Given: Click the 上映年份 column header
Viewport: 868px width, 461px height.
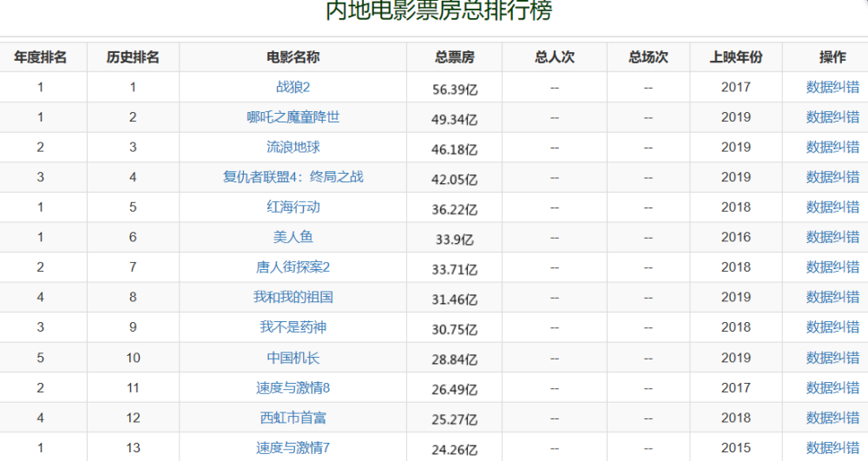Looking at the screenshot, I should [x=736, y=57].
